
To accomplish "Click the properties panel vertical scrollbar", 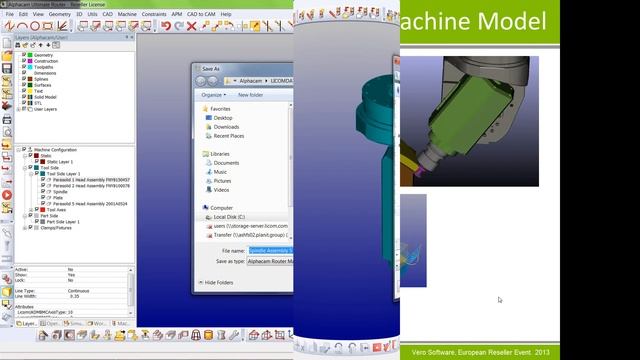I will (131, 291).
